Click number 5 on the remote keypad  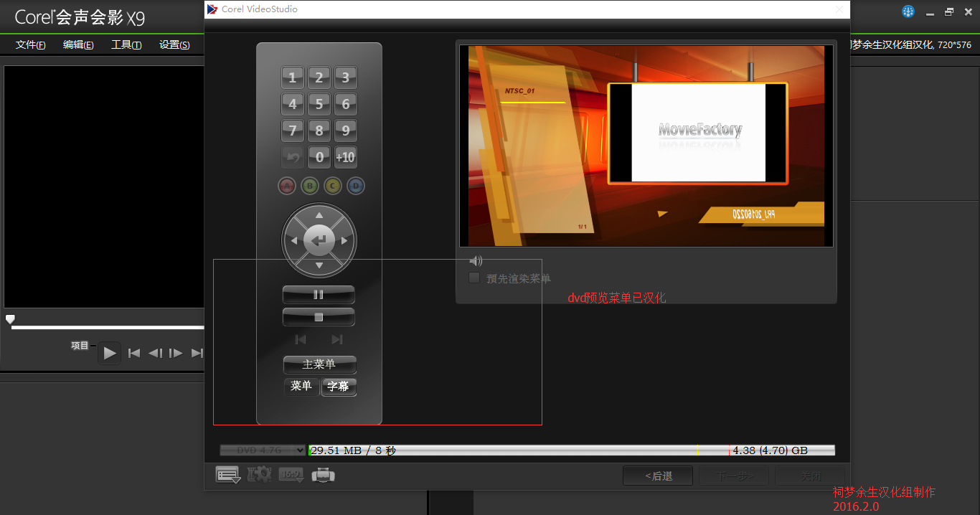click(319, 105)
